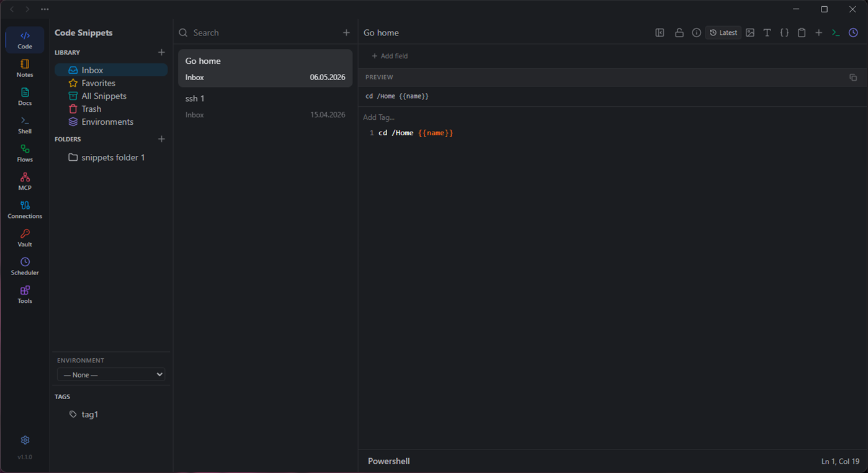Open settings via the gear icon
This screenshot has height=473, width=868.
(x=25, y=440)
